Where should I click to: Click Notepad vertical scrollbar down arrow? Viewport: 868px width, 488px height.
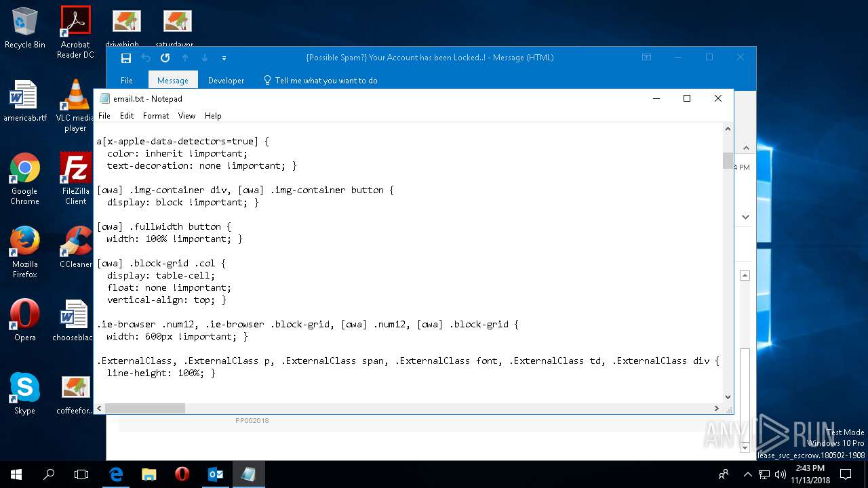click(x=728, y=397)
